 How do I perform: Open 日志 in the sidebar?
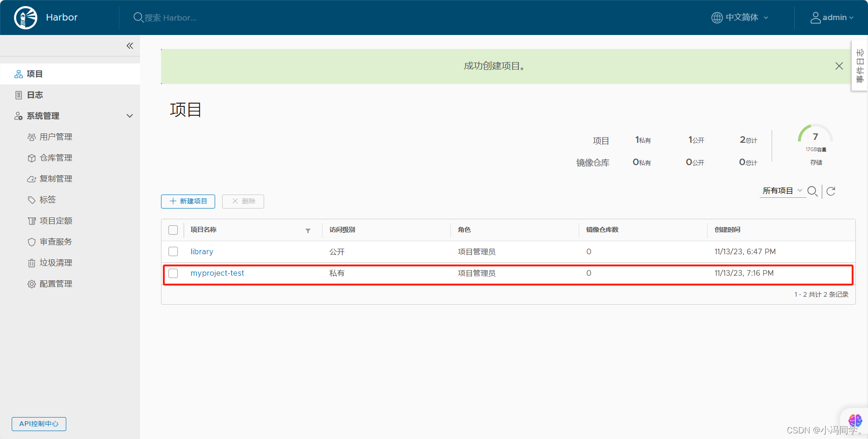pos(70,95)
